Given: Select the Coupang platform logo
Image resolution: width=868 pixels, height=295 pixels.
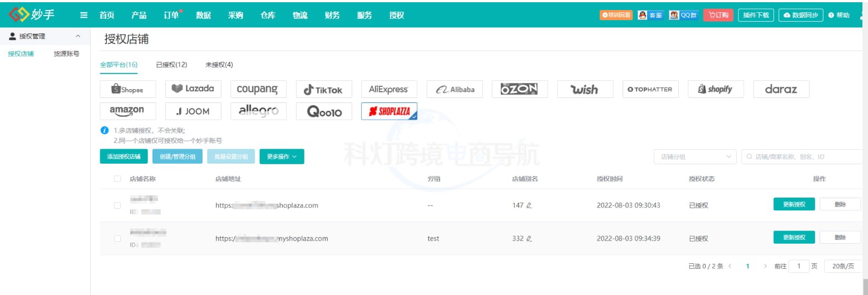Looking at the screenshot, I should point(258,89).
